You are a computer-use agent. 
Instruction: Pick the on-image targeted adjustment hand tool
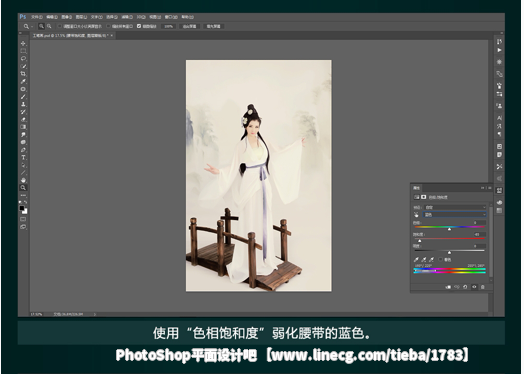(416, 215)
